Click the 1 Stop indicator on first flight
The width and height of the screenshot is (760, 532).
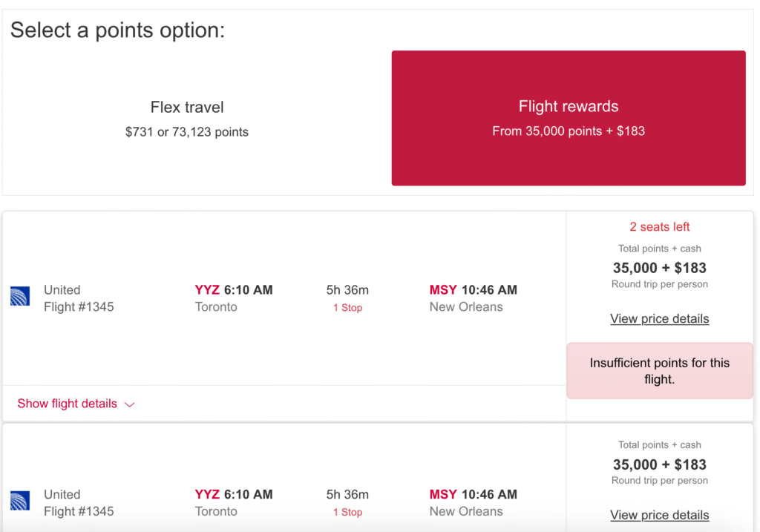[347, 307]
